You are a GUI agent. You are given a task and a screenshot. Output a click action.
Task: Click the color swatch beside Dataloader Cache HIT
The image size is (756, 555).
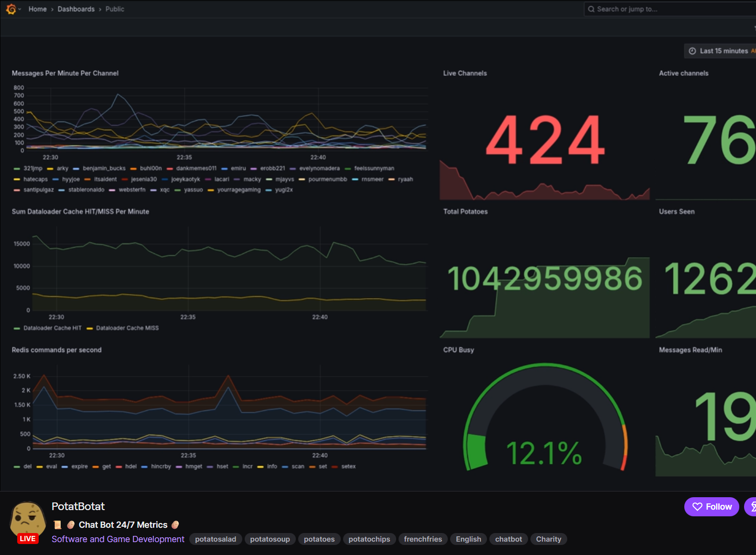tap(17, 328)
